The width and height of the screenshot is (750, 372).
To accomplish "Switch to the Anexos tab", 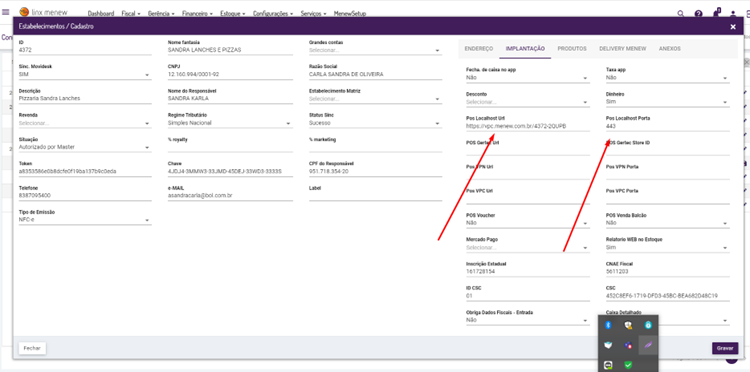I will [x=670, y=49].
